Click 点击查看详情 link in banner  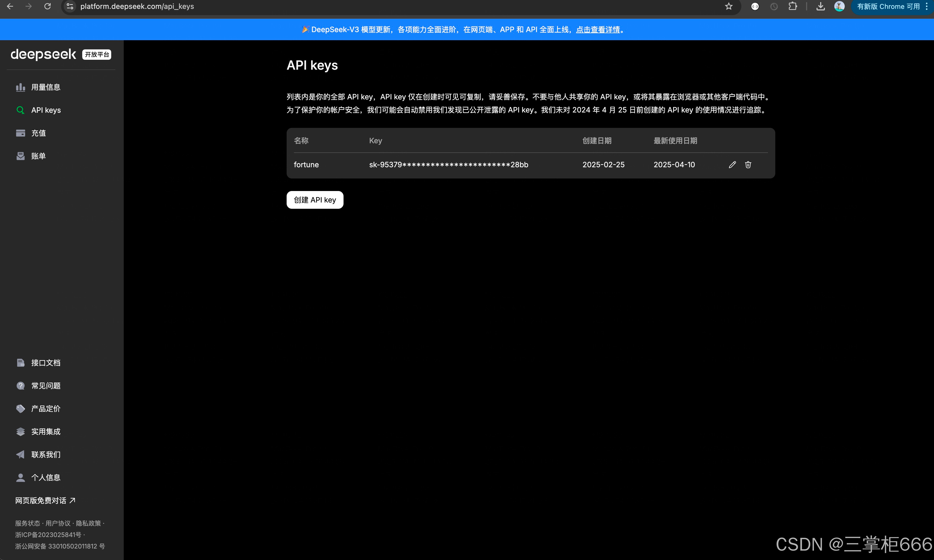pos(598,29)
